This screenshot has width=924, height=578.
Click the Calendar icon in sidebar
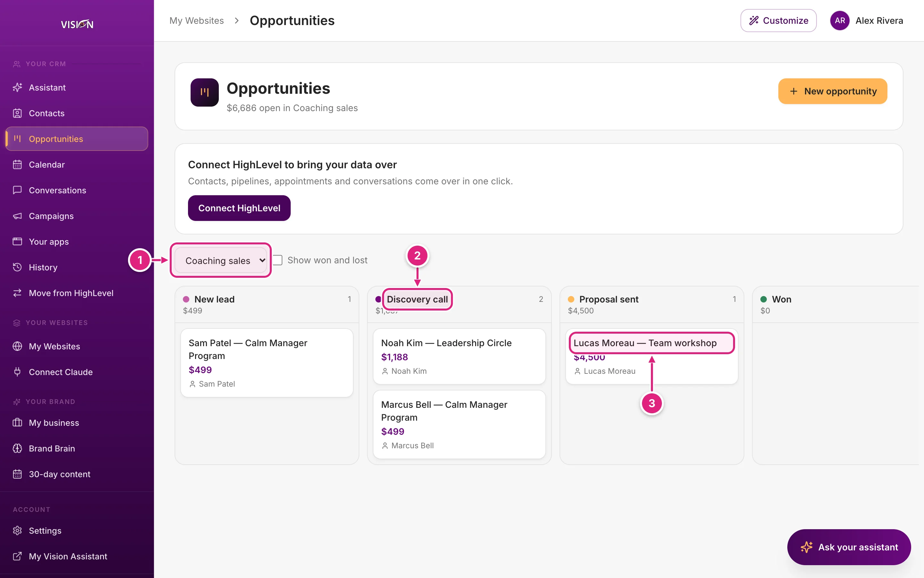17,164
